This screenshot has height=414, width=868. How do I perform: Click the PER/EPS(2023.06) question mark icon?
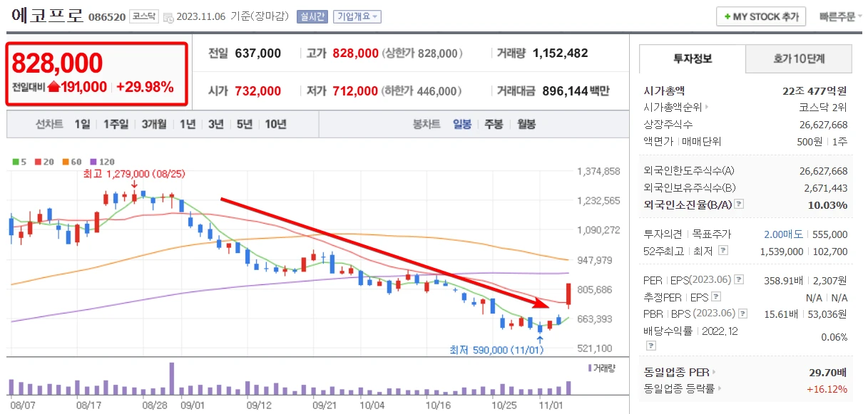[x=739, y=279]
